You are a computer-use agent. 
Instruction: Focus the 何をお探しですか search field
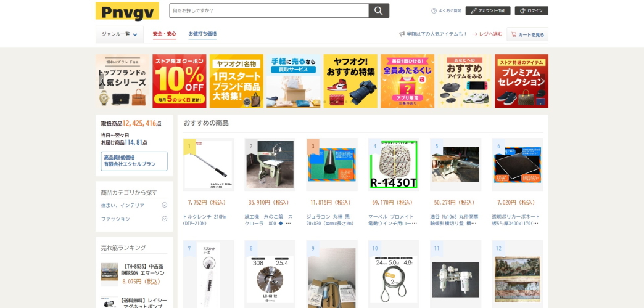click(x=269, y=10)
